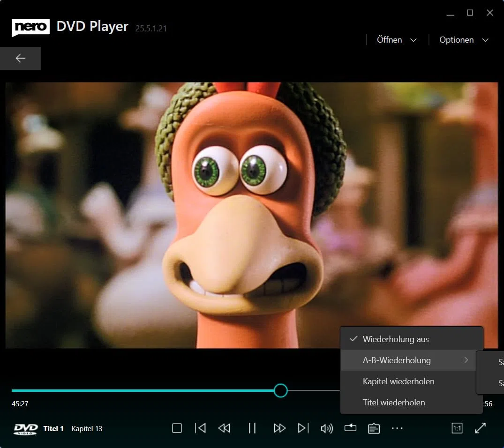Click the elapsed time 45:27
504x448 pixels.
[20, 403]
